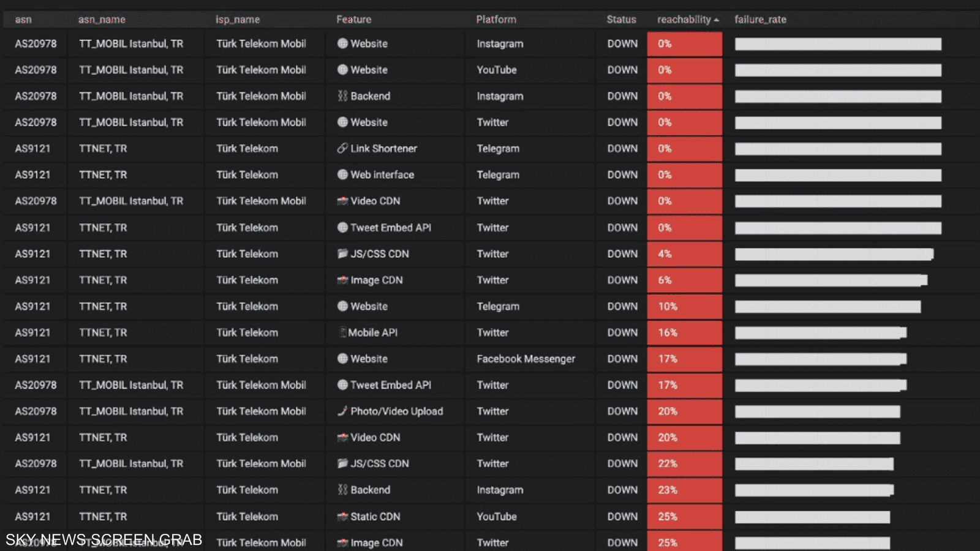Image resolution: width=980 pixels, height=551 pixels.
Task: Click Türk Telekom in the Mobile API row
Action: click(x=247, y=332)
